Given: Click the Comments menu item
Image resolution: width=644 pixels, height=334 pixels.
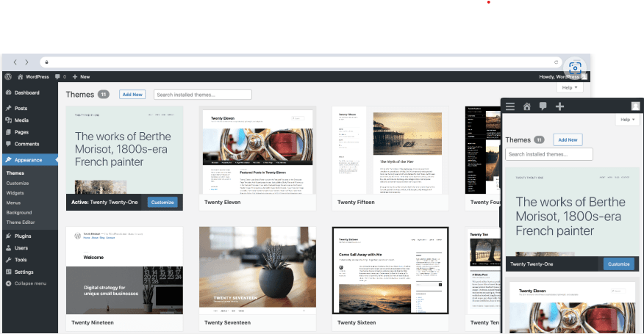Looking at the screenshot, I should coord(26,144).
